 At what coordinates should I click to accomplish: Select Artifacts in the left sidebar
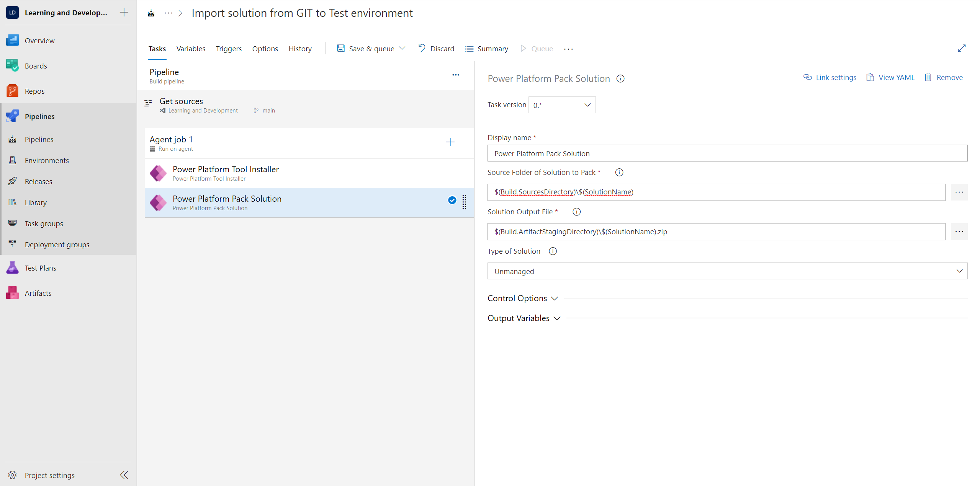coord(38,293)
